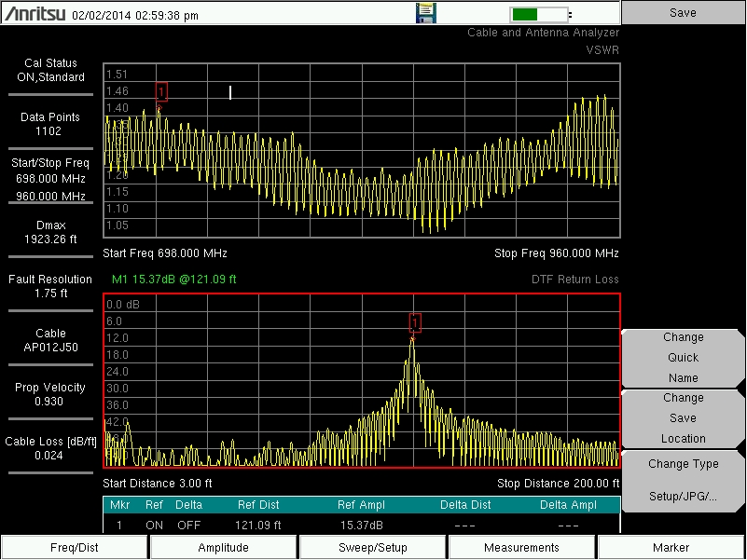Click the Prop Velocity 0.930 field

click(51, 394)
